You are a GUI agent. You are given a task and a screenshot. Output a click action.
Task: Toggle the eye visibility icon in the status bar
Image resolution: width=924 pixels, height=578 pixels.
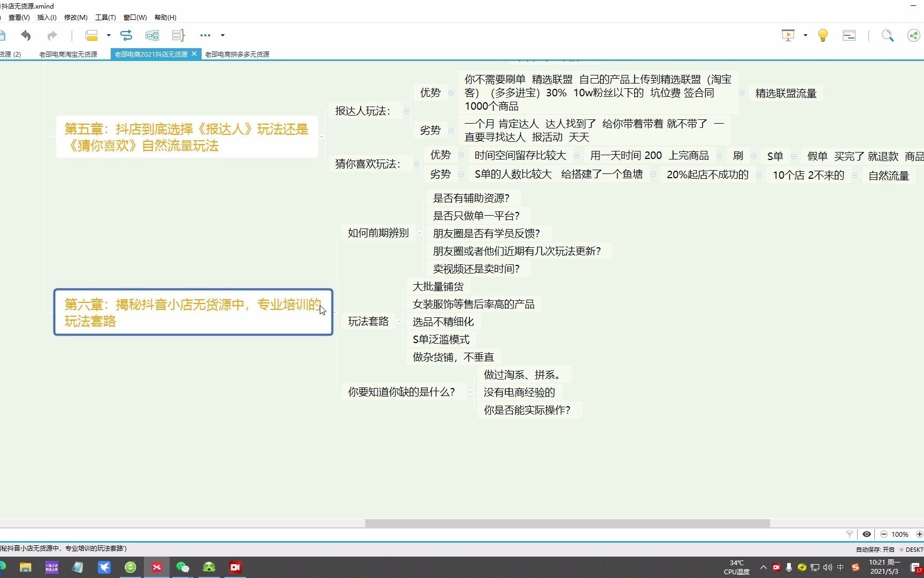pyautogui.click(x=867, y=534)
